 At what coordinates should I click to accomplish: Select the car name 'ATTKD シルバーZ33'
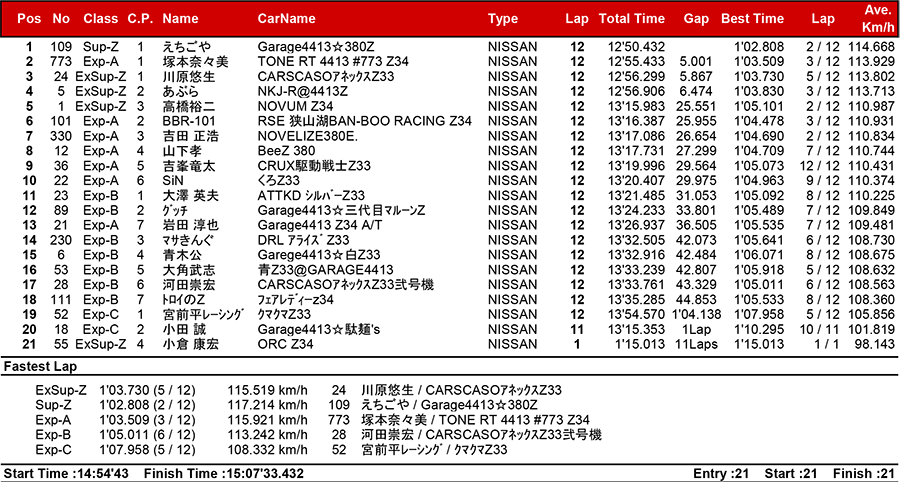tap(311, 196)
